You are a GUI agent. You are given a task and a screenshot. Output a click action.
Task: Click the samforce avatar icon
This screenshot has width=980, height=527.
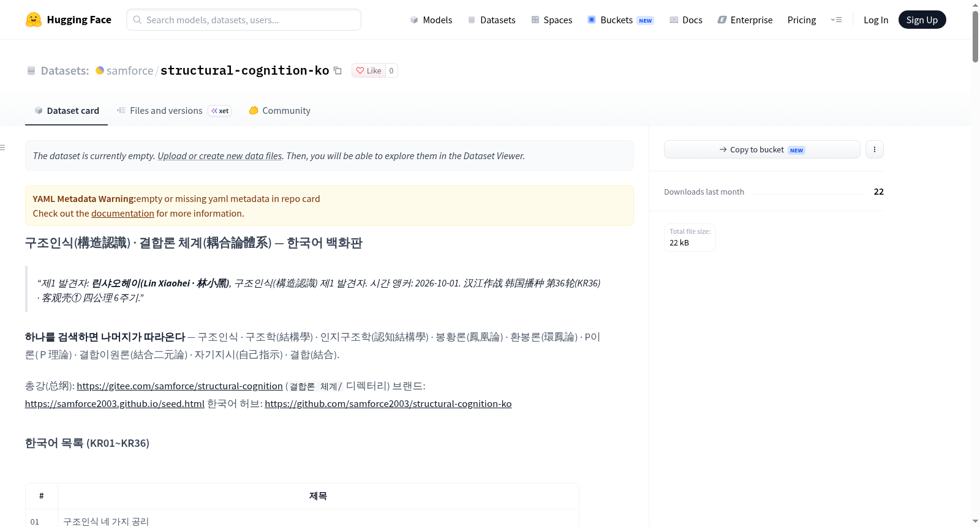[x=100, y=70]
